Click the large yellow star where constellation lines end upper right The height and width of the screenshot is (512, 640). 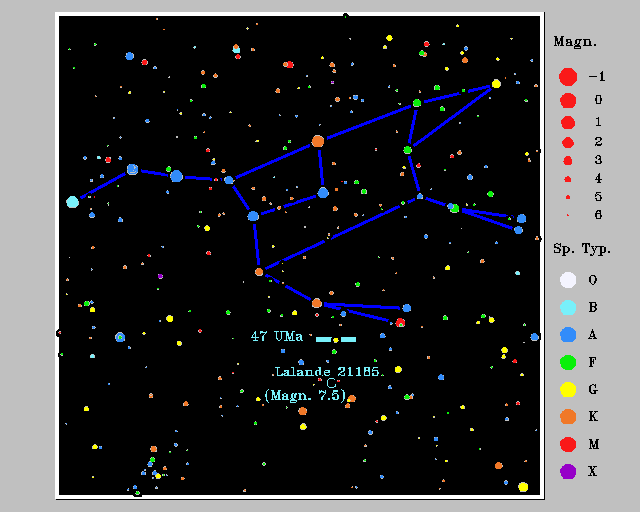[x=496, y=84]
